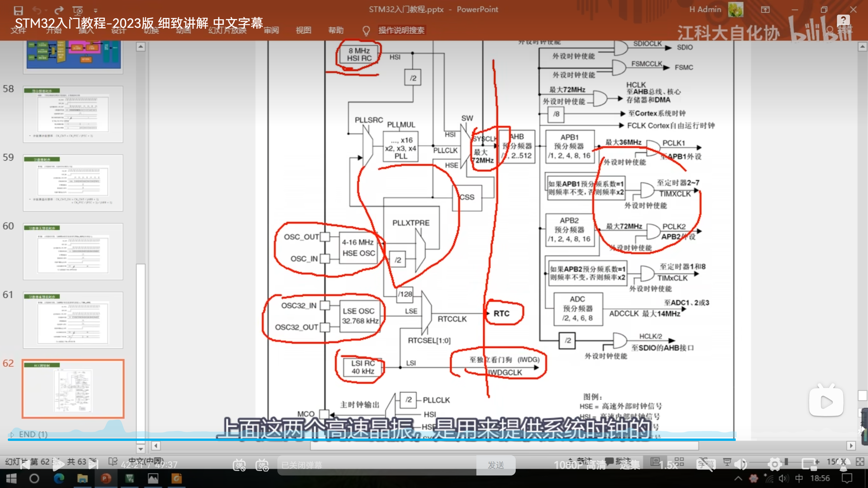
Task: Open the 1080P 高清 quality menu
Action: click(x=580, y=465)
